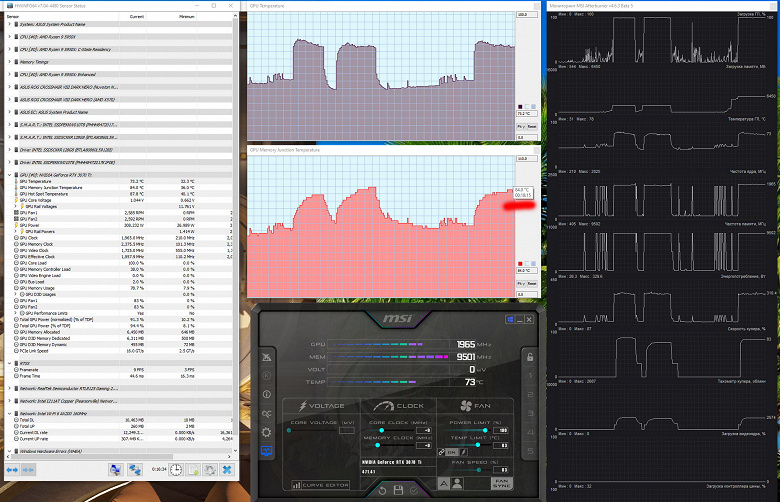Image resolution: width=780 pixels, height=502 pixels.
Task: Open the OC Scanner icon
Action: (267, 413)
